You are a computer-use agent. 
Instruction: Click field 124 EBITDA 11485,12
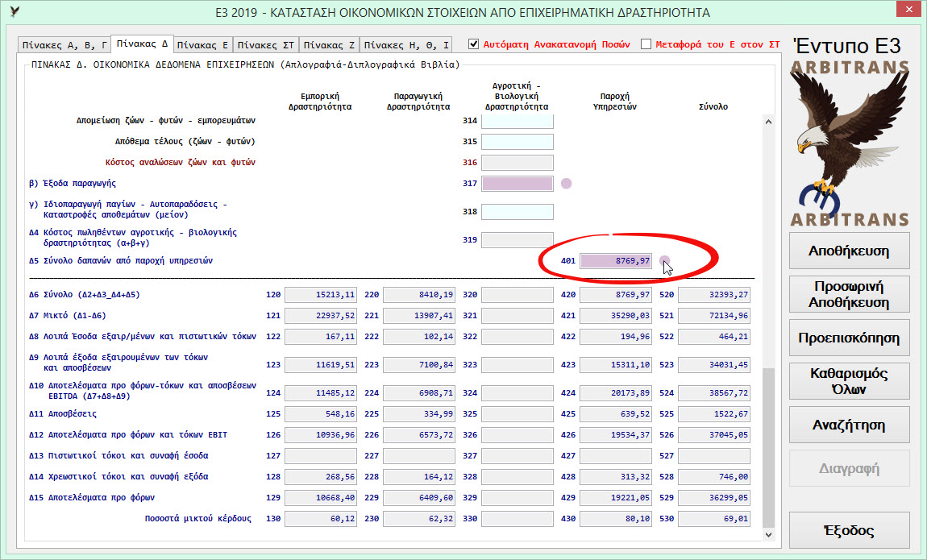pos(321,393)
